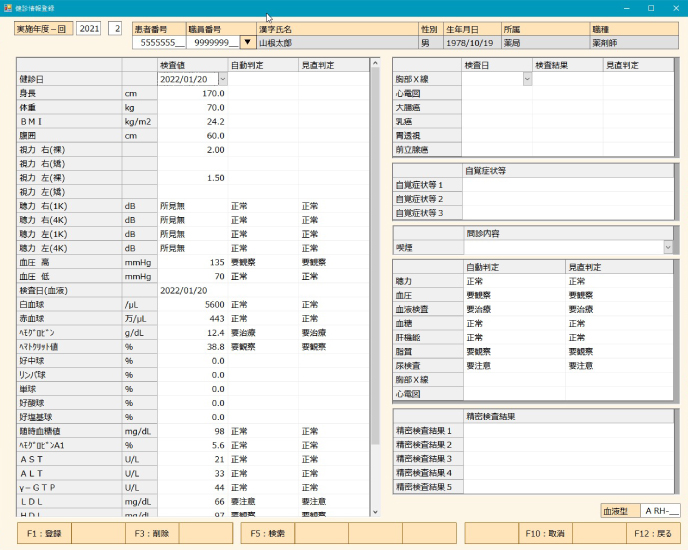Viewport: 688px width, 550px height.
Task: Click scroll up arrow of left table
Action: (375, 63)
